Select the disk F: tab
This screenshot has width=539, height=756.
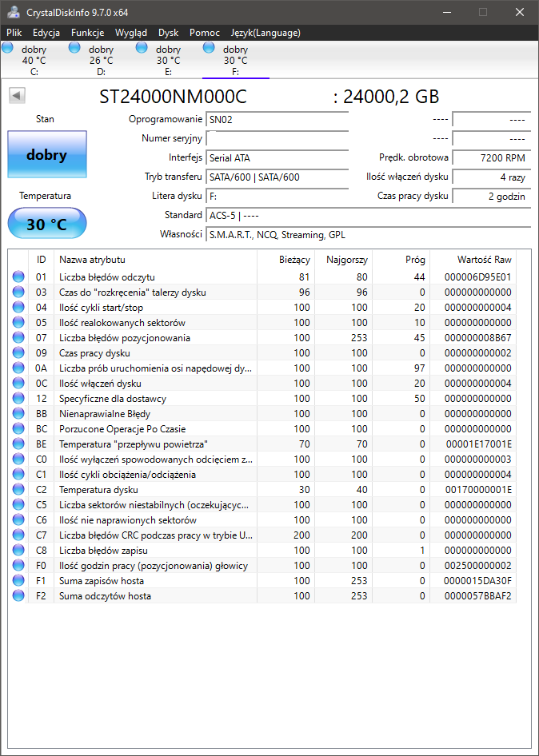click(x=235, y=60)
